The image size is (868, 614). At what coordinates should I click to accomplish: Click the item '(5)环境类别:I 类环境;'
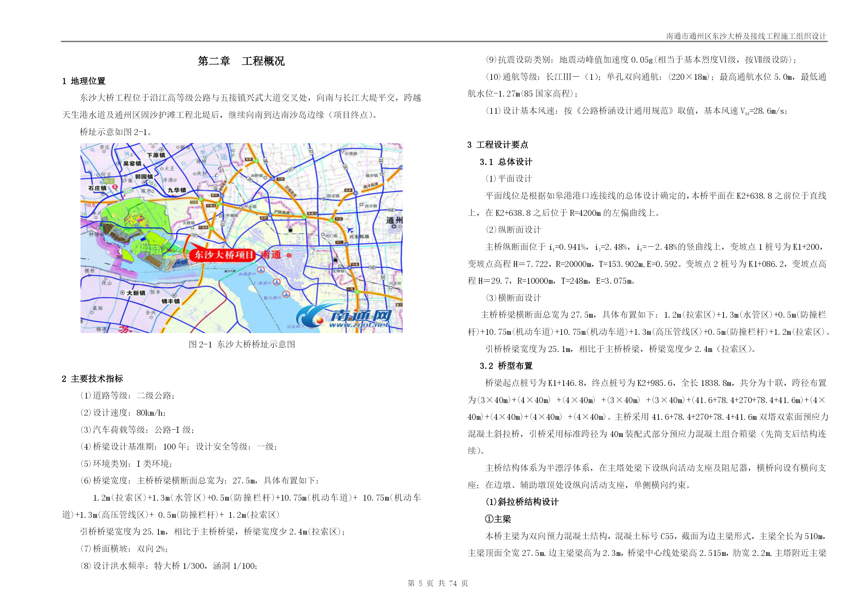point(126,464)
